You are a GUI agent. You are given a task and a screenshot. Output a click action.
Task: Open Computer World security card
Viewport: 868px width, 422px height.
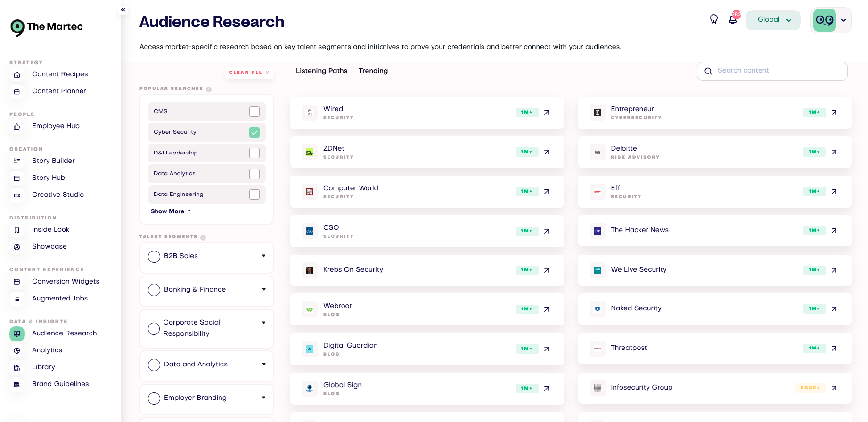(x=427, y=192)
